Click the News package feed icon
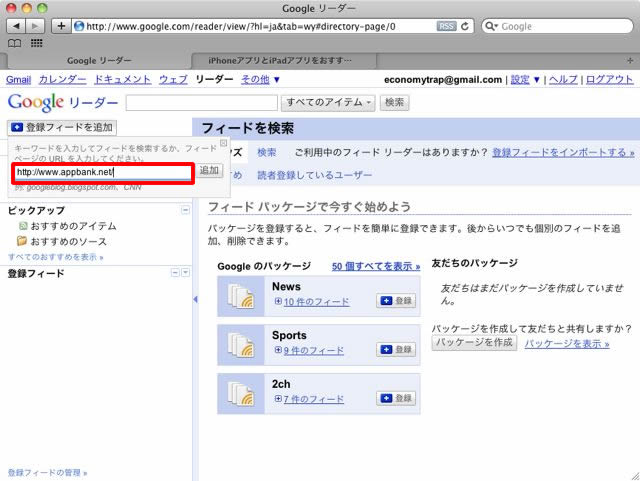The width and height of the screenshot is (640, 481). pos(241,296)
